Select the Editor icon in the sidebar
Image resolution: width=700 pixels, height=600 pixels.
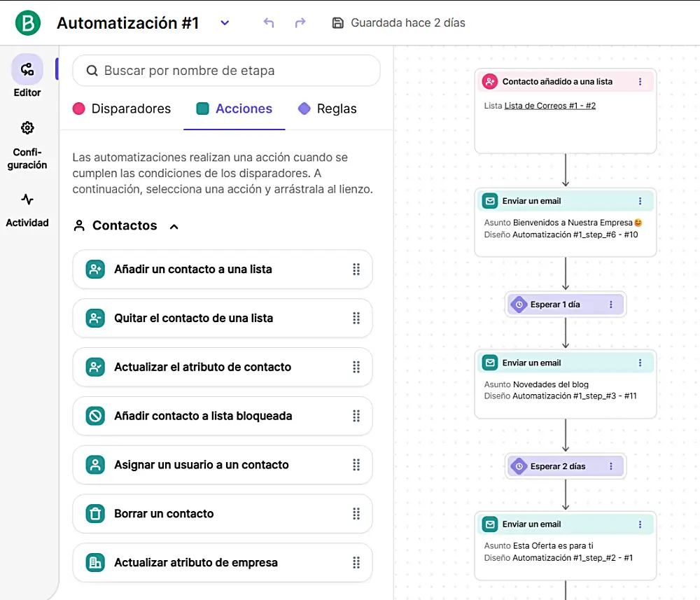(27, 69)
